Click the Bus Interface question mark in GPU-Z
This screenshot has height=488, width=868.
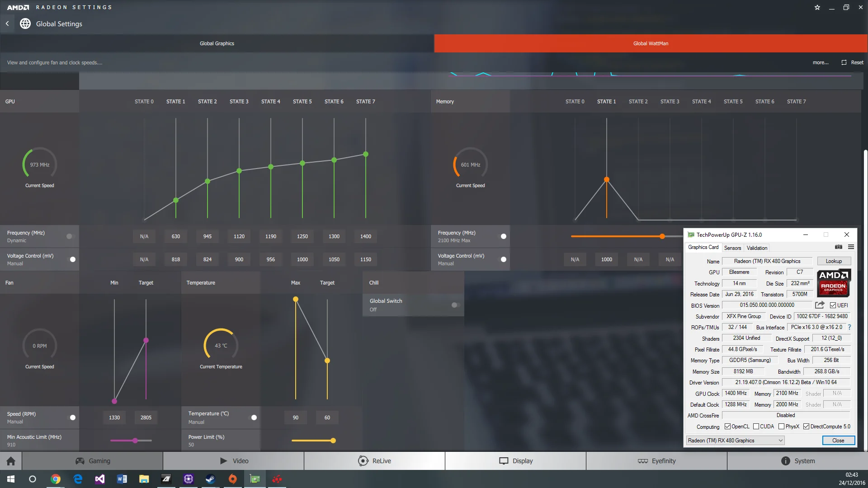tap(849, 327)
